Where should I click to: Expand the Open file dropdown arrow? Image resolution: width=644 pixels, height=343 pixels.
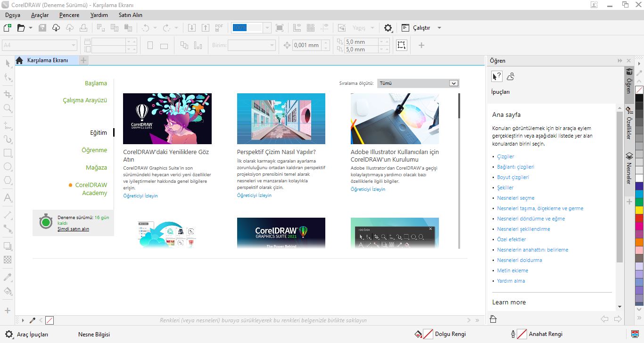31,28
